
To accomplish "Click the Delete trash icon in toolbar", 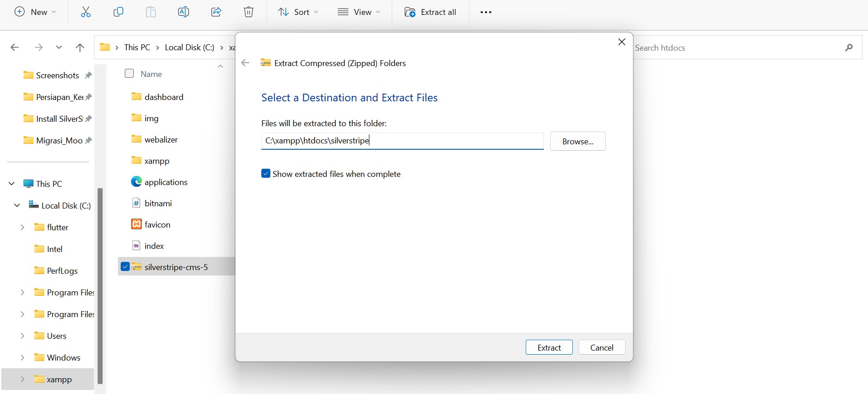I will 249,12.
